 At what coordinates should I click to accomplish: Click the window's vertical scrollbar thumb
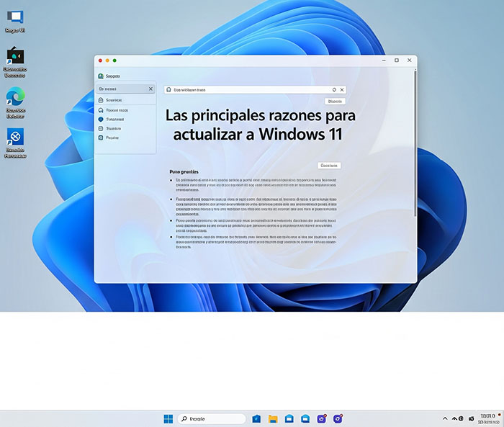click(415, 143)
